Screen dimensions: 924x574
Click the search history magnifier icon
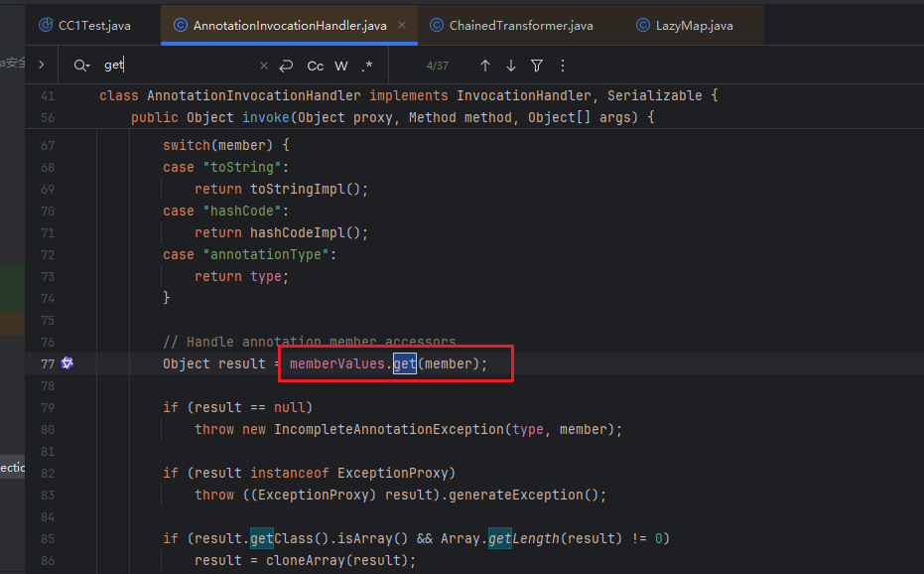coord(80,66)
